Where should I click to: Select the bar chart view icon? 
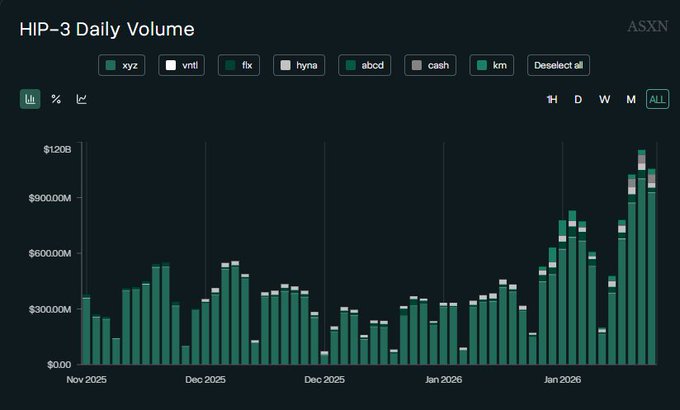coord(30,99)
